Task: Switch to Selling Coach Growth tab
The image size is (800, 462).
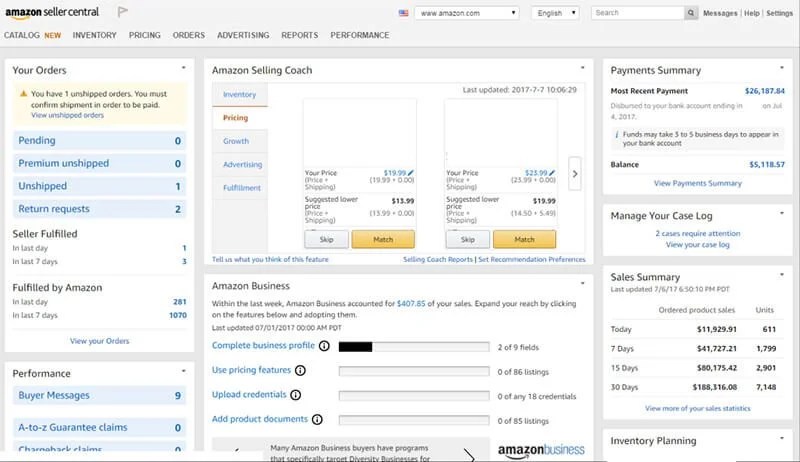Action: (240, 141)
